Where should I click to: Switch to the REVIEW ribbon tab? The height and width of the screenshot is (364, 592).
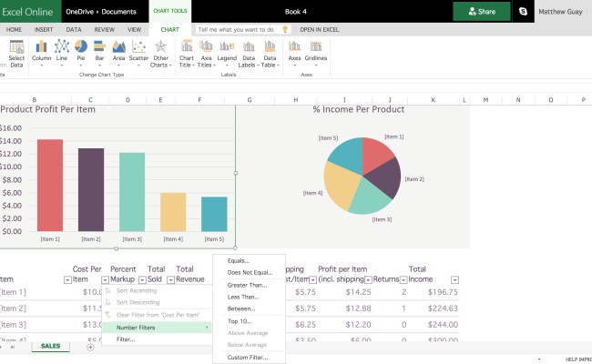pyautogui.click(x=104, y=29)
